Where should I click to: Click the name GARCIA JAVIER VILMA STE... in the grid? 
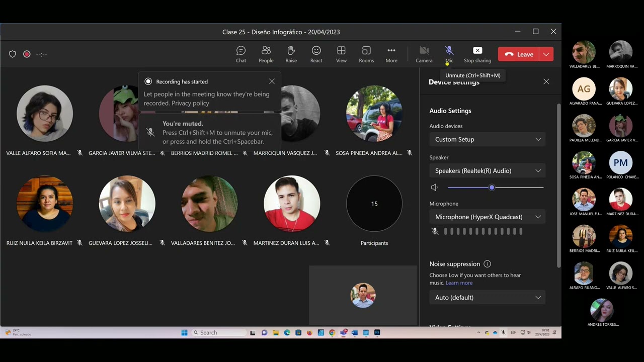tap(122, 153)
